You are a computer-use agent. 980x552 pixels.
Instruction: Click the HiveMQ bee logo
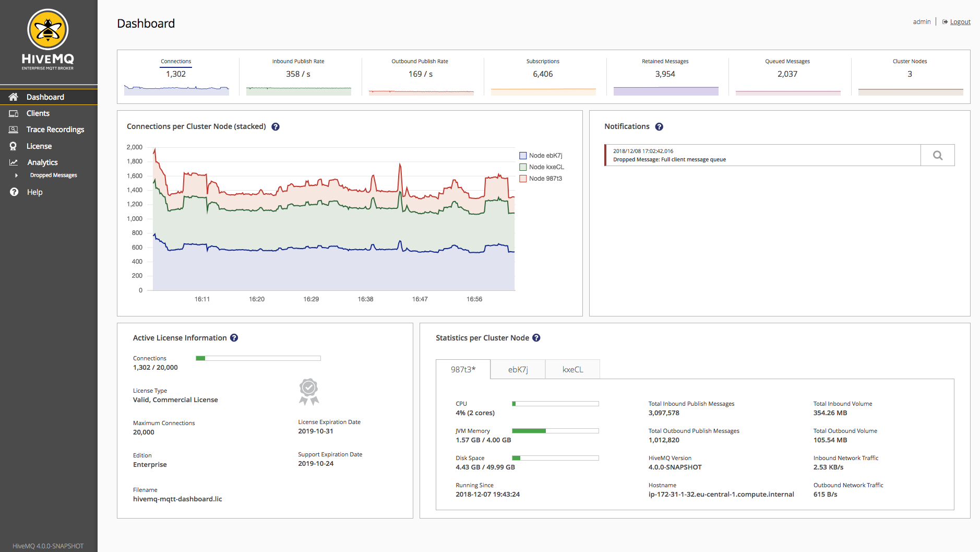[x=48, y=29]
